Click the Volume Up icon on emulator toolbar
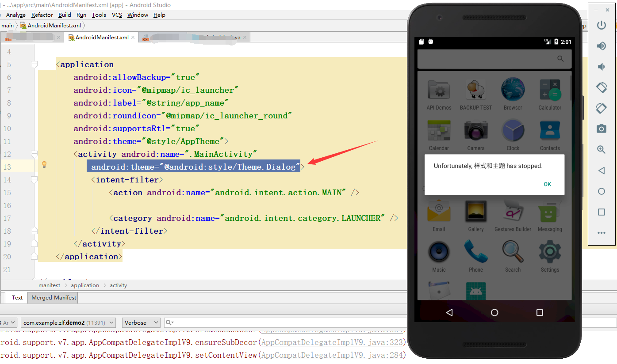The height and width of the screenshot is (364, 617). tap(602, 45)
